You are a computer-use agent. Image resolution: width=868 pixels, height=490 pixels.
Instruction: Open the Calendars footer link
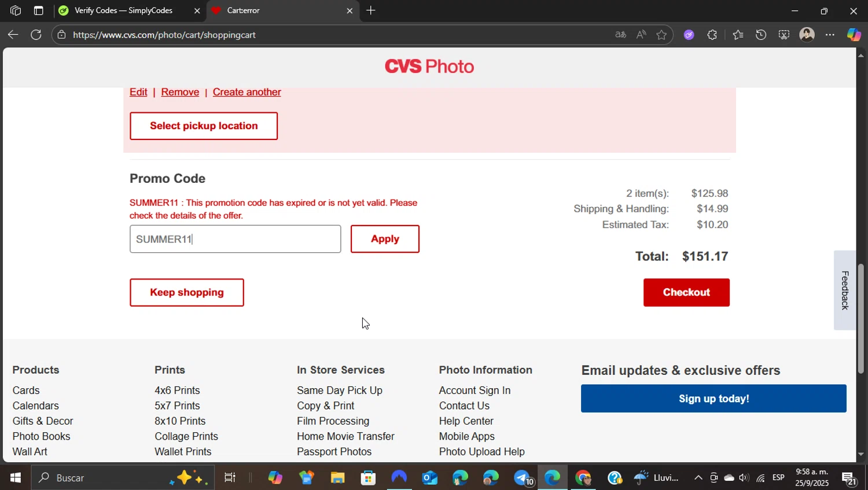click(36, 406)
